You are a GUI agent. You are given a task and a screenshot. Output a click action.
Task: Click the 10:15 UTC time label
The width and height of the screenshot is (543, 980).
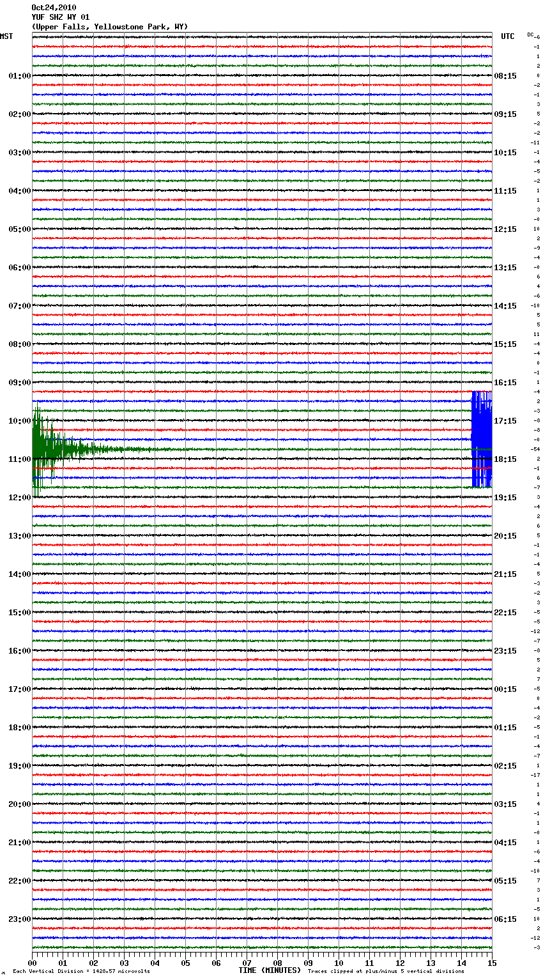[505, 153]
